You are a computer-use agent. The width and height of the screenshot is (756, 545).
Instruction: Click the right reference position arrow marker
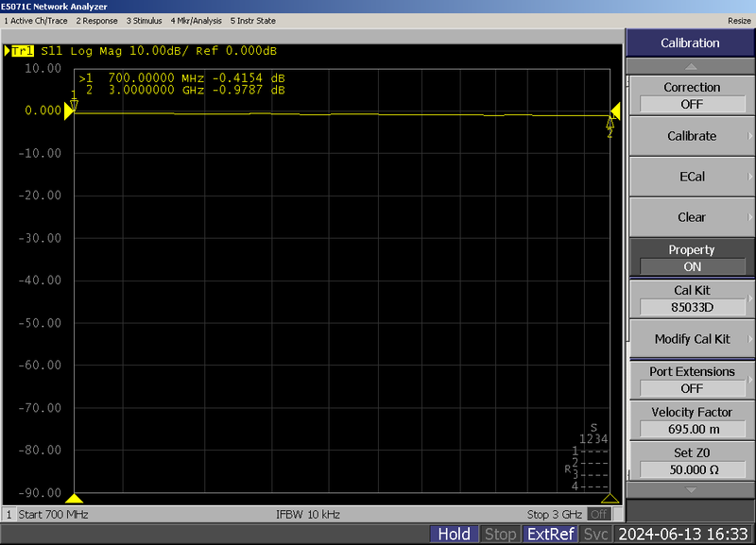pos(616,111)
